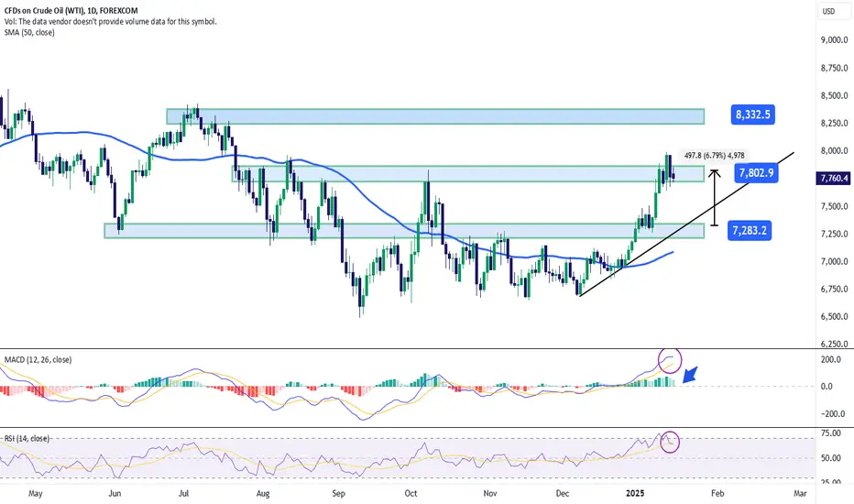The image size is (854, 504).
Task: Click the MACD axis value -200.0
Action: tap(833, 413)
